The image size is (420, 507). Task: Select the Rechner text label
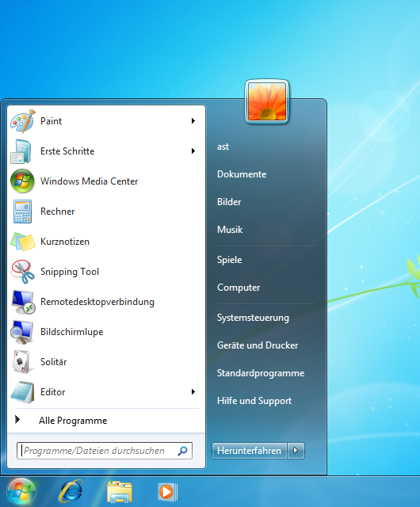(57, 212)
